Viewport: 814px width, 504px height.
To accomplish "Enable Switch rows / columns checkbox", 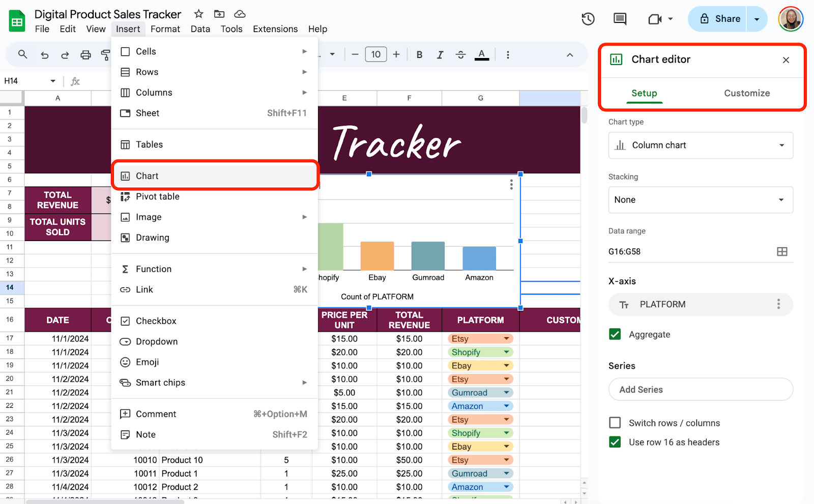I will pyautogui.click(x=615, y=423).
